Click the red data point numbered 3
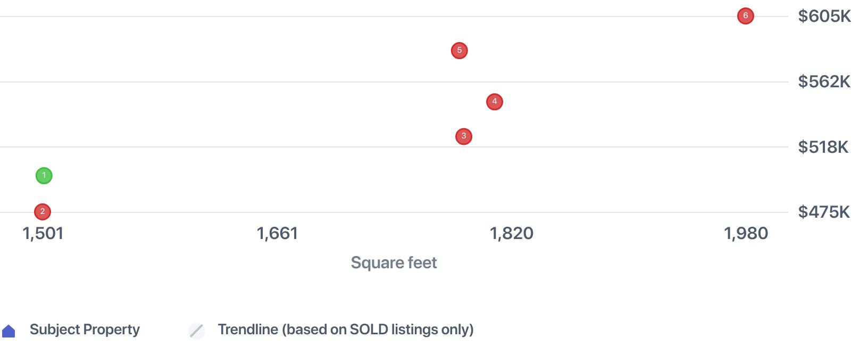Viewport: 868px width, 346px height. pos(464,137)
